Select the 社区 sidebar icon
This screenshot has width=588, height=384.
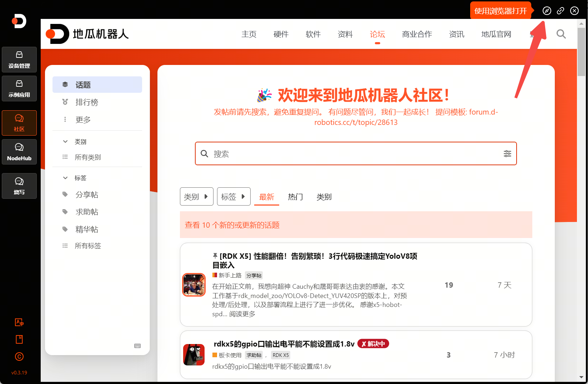[x=19, y=123]
